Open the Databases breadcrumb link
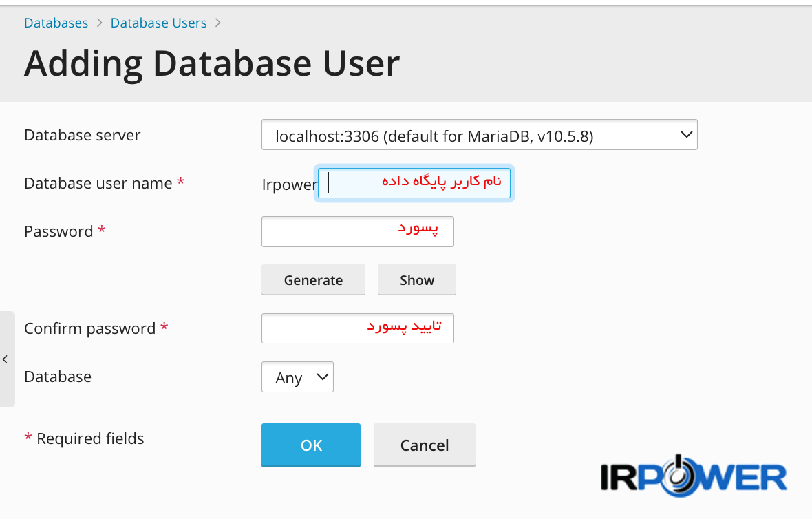812x519 pixels. [x=56, y=23]
